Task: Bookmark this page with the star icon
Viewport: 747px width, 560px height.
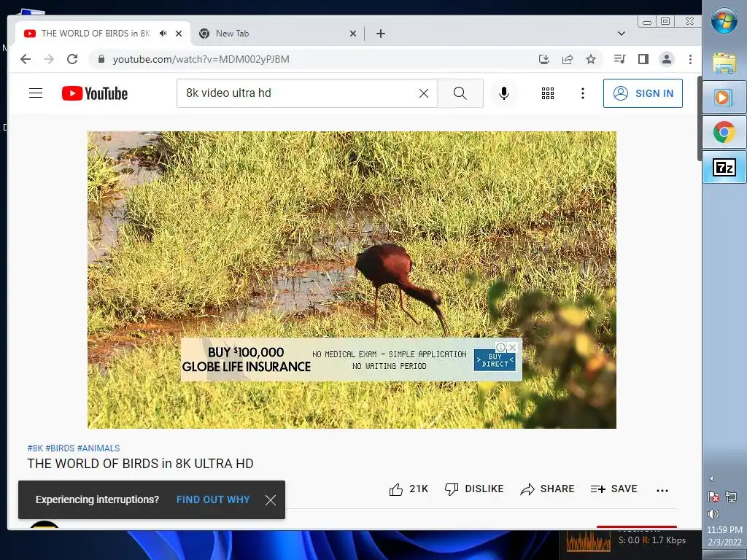Action: click(x=591, y=59)
